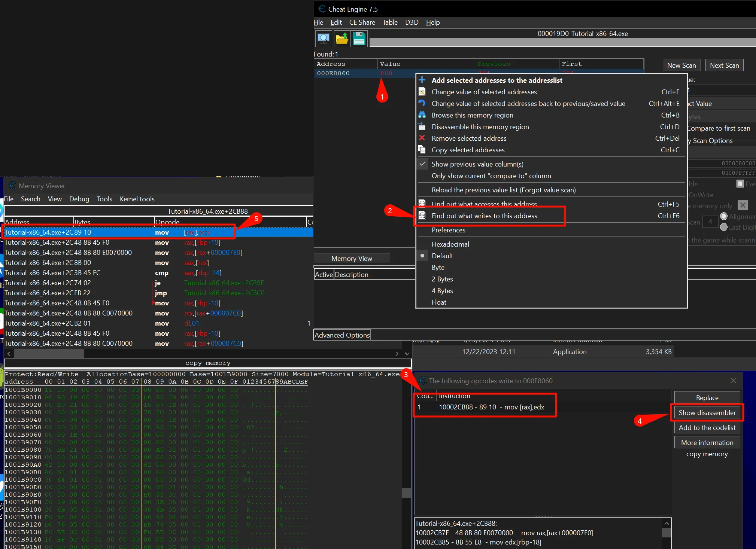
Task: Click the red X Remove selected address icon
Action: (422, 138)
